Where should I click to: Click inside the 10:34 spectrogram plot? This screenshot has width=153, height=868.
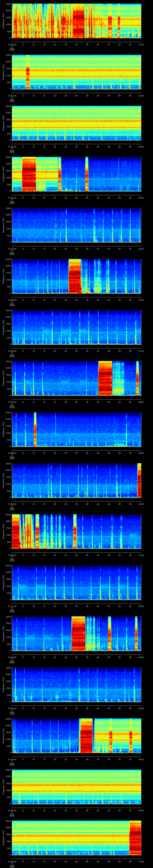point(76,225)
